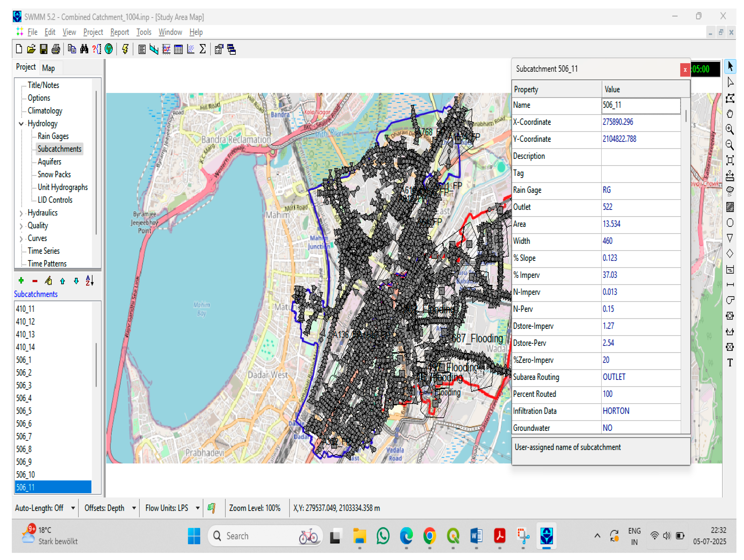Add new subcatchment with green plus

(x=21, y=281)
